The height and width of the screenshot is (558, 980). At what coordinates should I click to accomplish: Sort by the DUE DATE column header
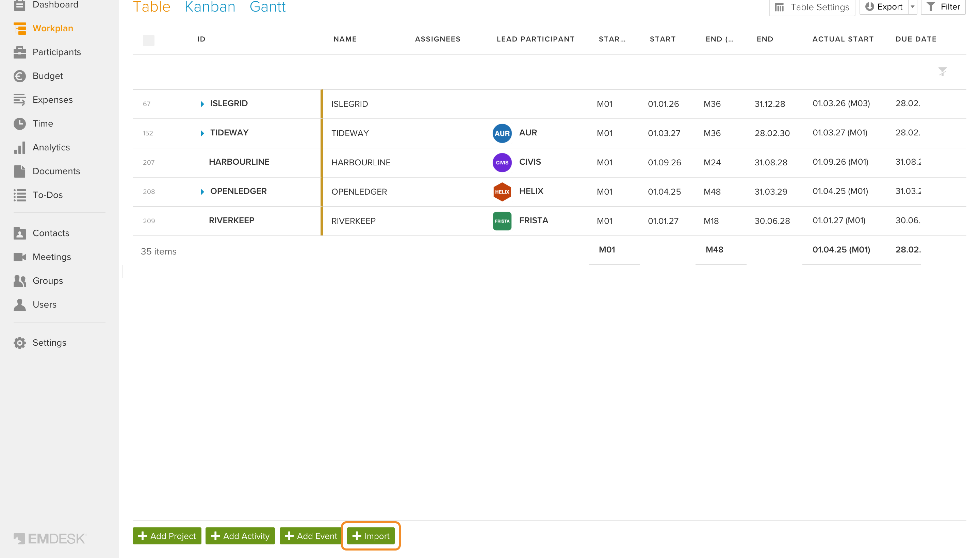(x=916, y=39)
